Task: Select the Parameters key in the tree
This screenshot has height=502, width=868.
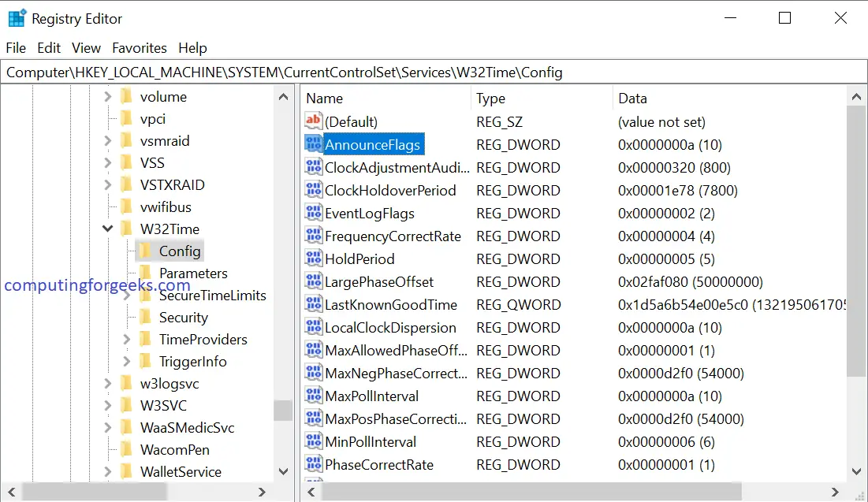Action: click(x=193, y=273)
